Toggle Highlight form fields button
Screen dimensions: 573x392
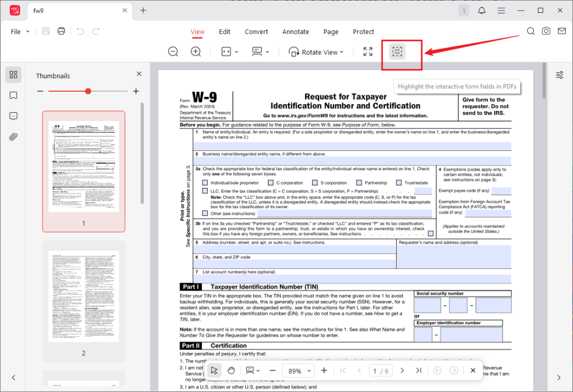point(397,51)
